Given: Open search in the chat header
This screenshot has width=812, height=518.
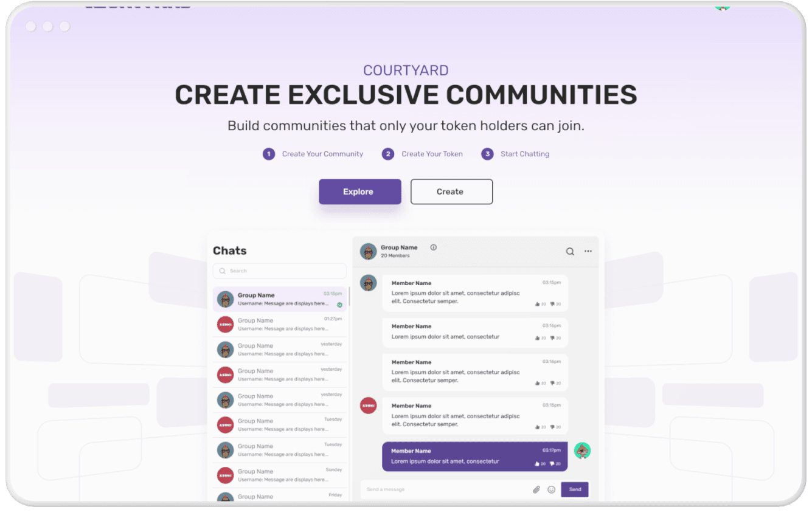Looking at the screenshot, I should [570, 252].
